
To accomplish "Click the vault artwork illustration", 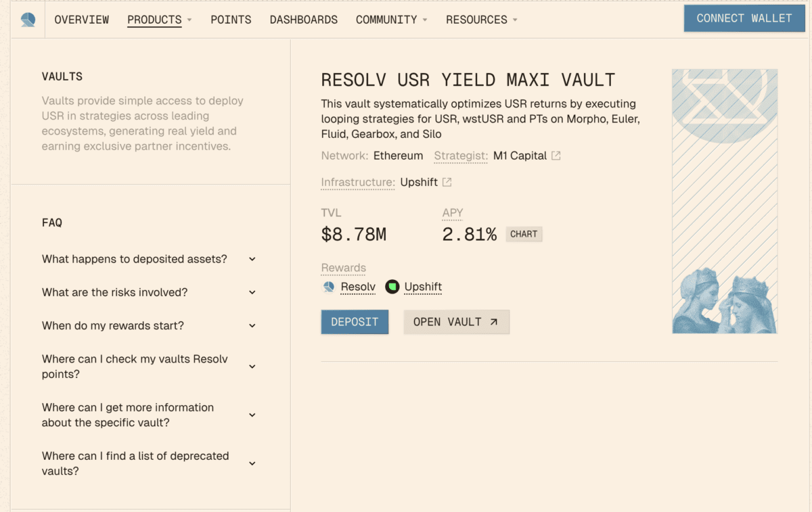I will coord(725,201).
